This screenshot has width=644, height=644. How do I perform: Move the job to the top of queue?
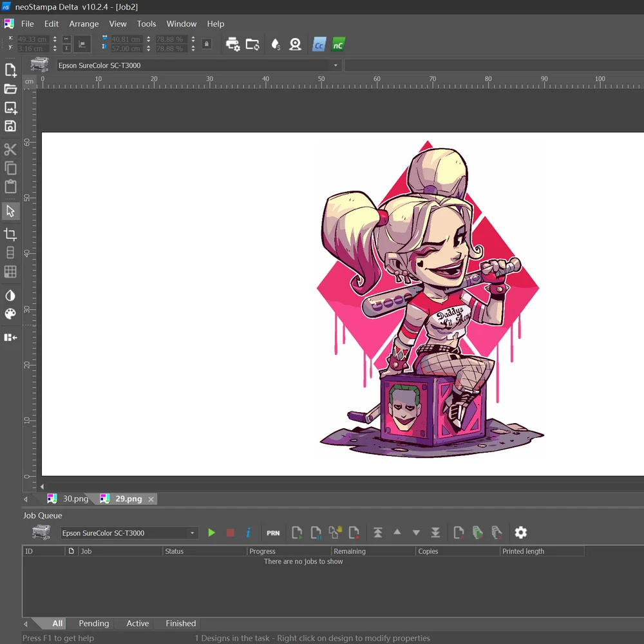378,533
